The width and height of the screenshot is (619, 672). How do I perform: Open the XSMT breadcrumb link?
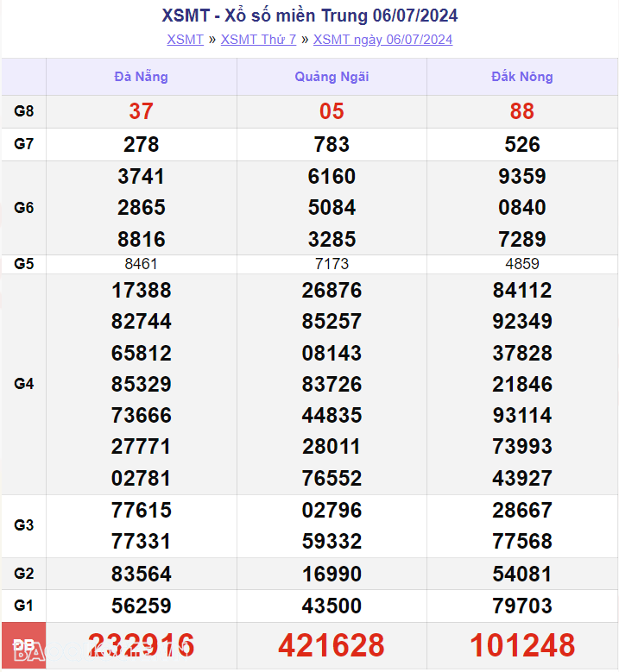[185, 40]
